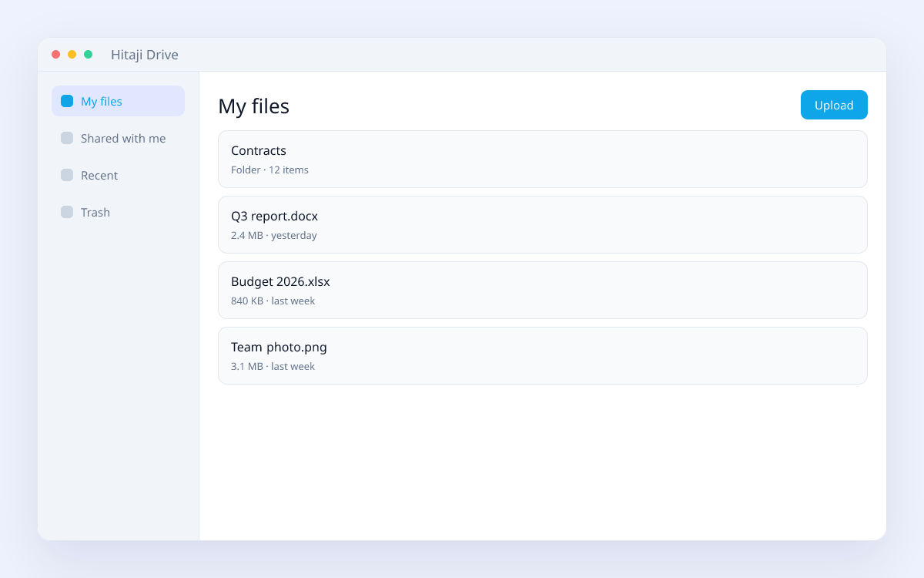Open the My files section
The image size is (924, 578).
pos(118,101)
